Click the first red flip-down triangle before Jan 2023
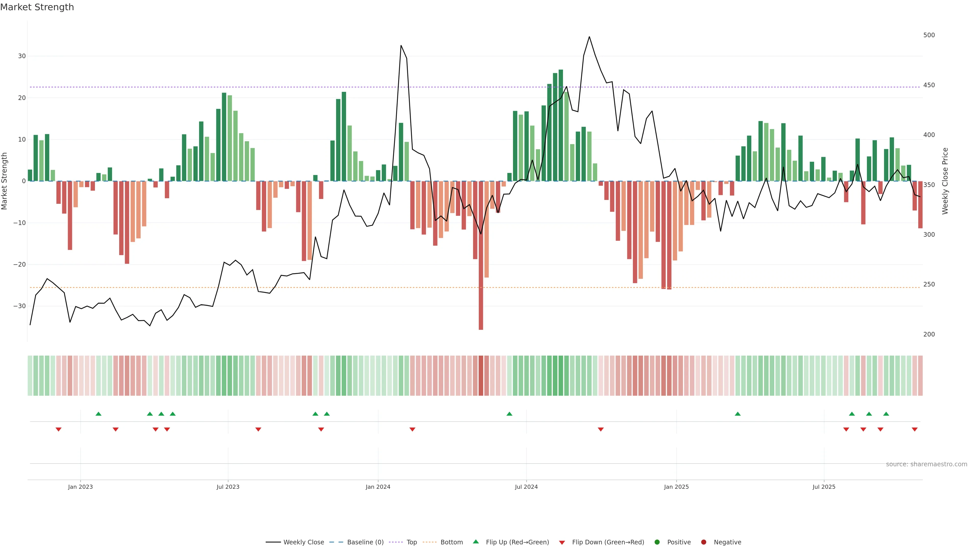The height and width of the screenshot is (551, 980). (x=59, y=429)
